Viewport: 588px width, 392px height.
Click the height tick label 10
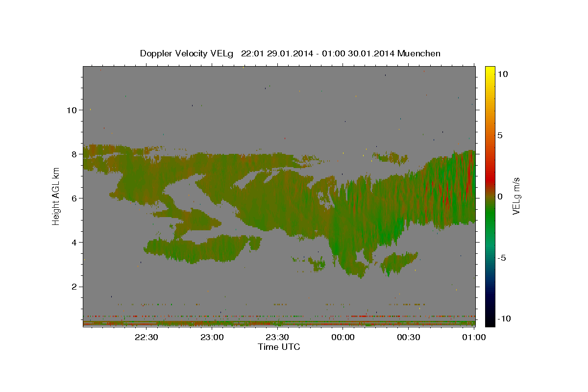(x=71, y=110)
